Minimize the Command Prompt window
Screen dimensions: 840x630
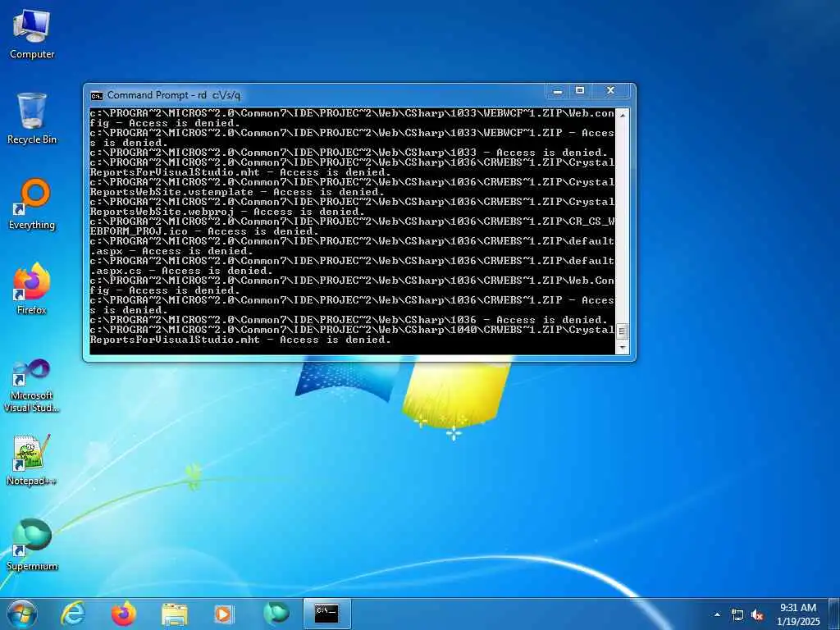[558, 91]
